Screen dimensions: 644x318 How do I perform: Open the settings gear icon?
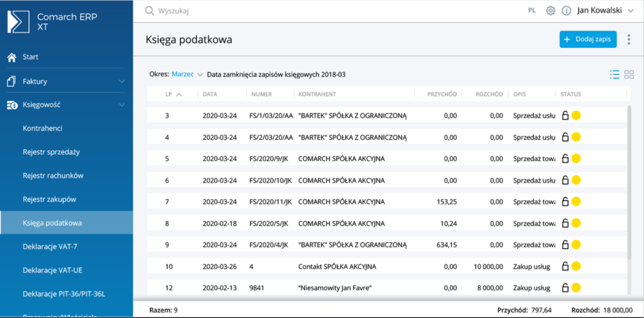(x=551, y=11)
